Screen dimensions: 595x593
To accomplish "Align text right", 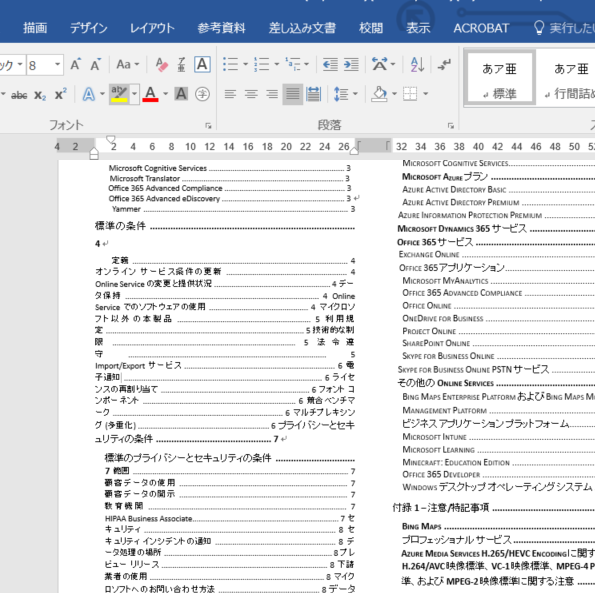I will point(272,94).
